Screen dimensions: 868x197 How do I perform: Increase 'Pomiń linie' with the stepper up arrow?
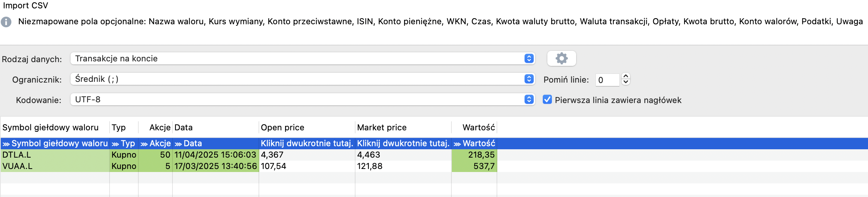pos(626,77)
